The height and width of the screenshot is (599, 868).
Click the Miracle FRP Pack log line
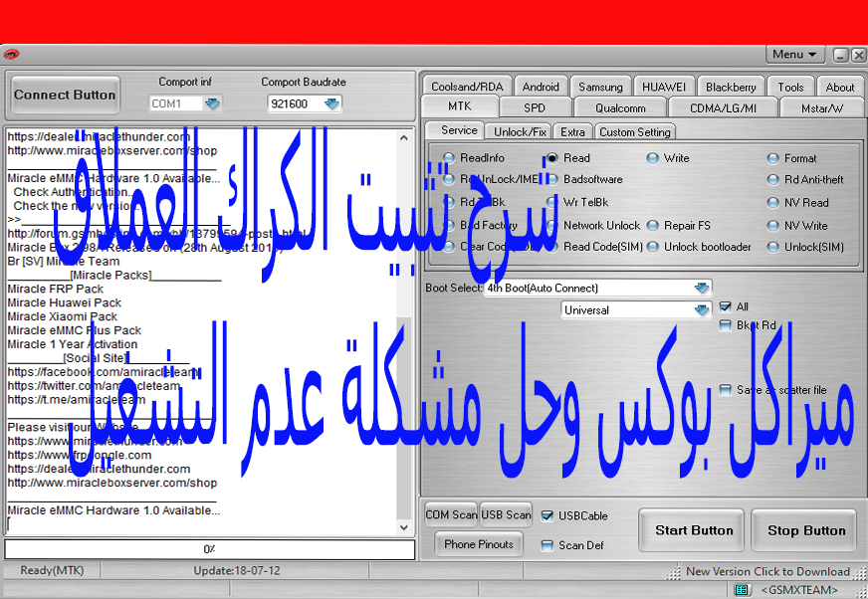(56, 289)
